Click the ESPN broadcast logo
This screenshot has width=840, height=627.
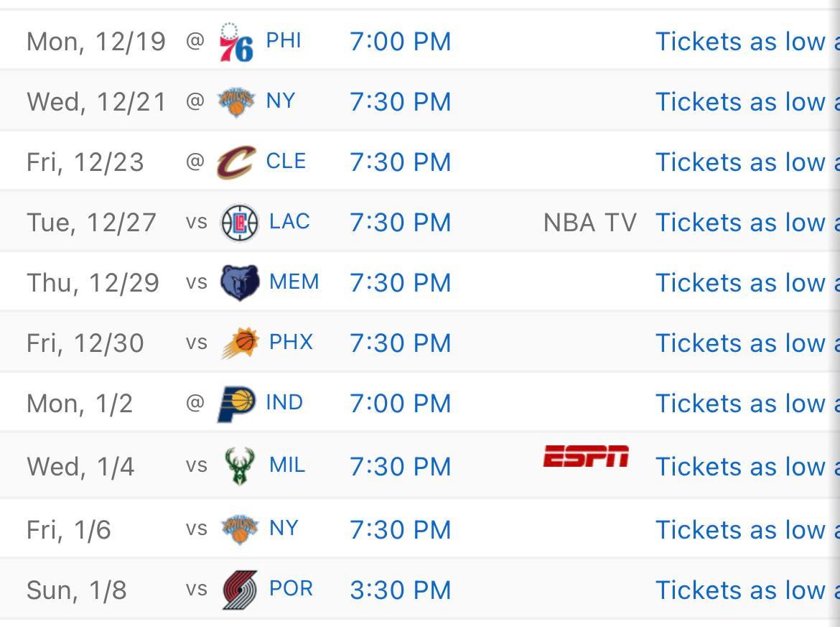point(586,456)
